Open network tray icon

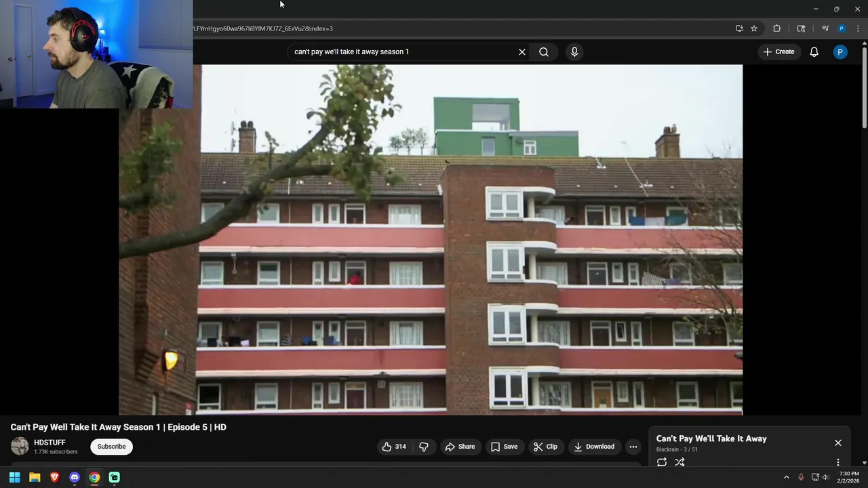tap(815, 477)
